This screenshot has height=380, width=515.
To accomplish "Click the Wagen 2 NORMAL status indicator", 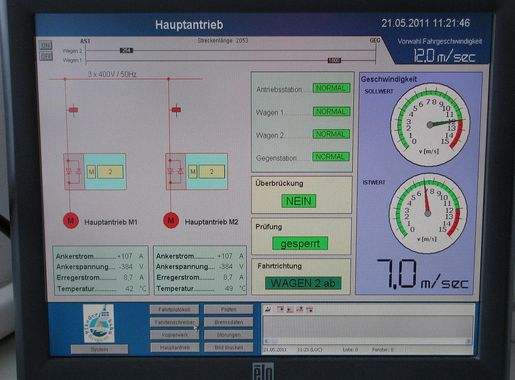I will tap(331, 134).
